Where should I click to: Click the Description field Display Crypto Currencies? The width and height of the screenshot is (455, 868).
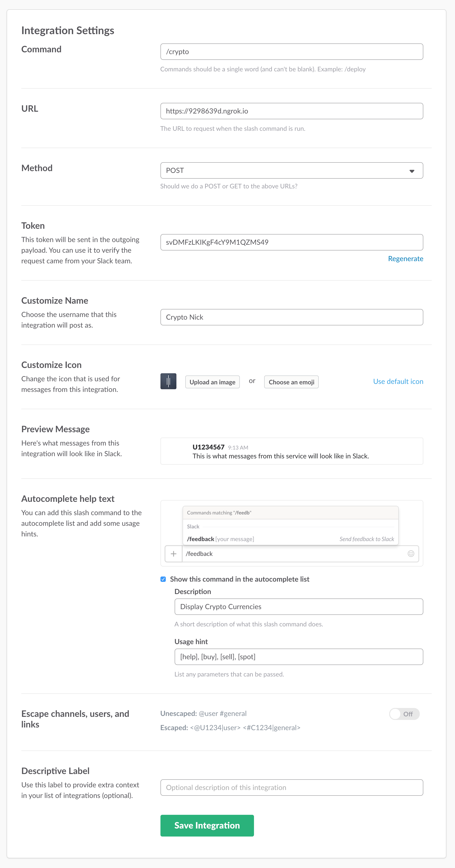[298, 606]
